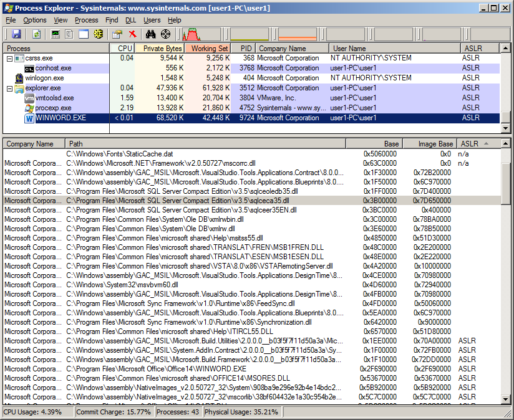Click the third mini graph with orange line
This screenshot has width=514, height=420.
[297, 34]
